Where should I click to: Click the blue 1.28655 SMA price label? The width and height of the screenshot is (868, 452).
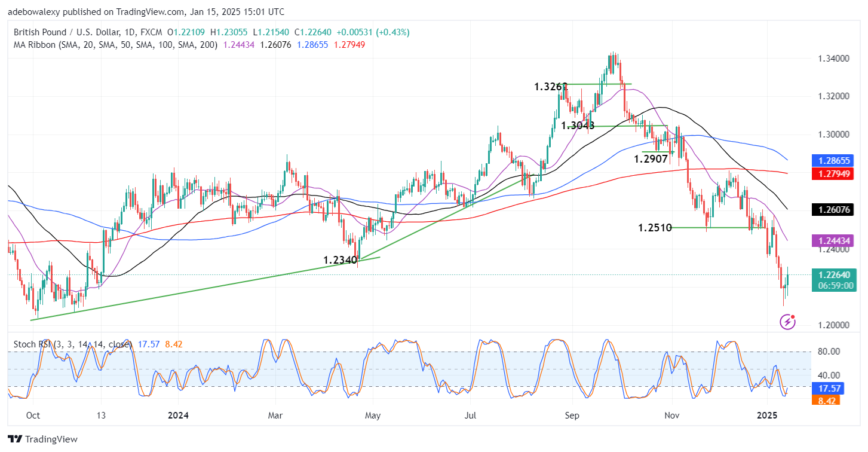point(834,160)
